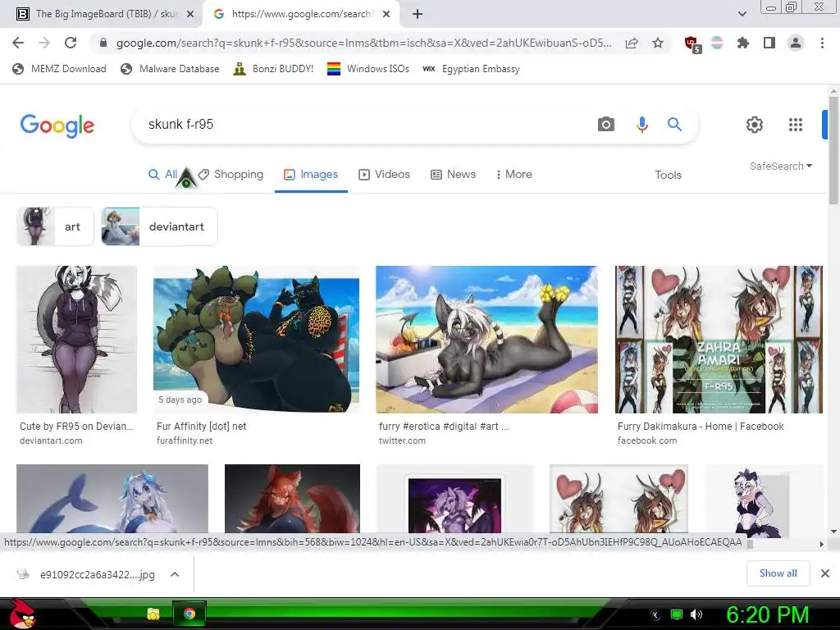Share this page via the share icon
The width and height of the screenshot is (840, 630).
tap(632, 43)
